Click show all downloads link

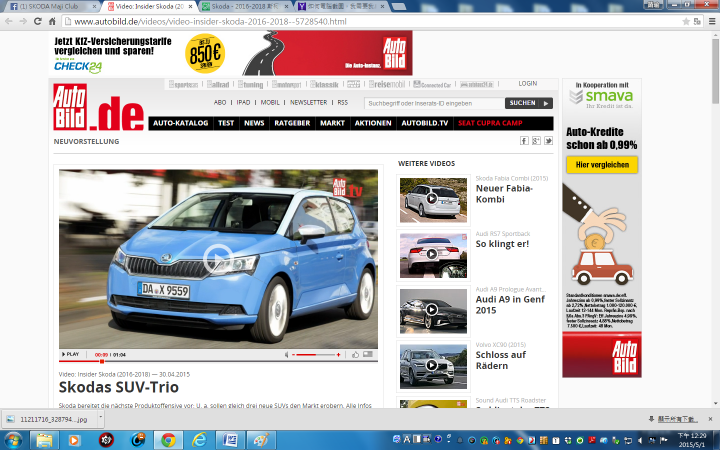(673, 419)
